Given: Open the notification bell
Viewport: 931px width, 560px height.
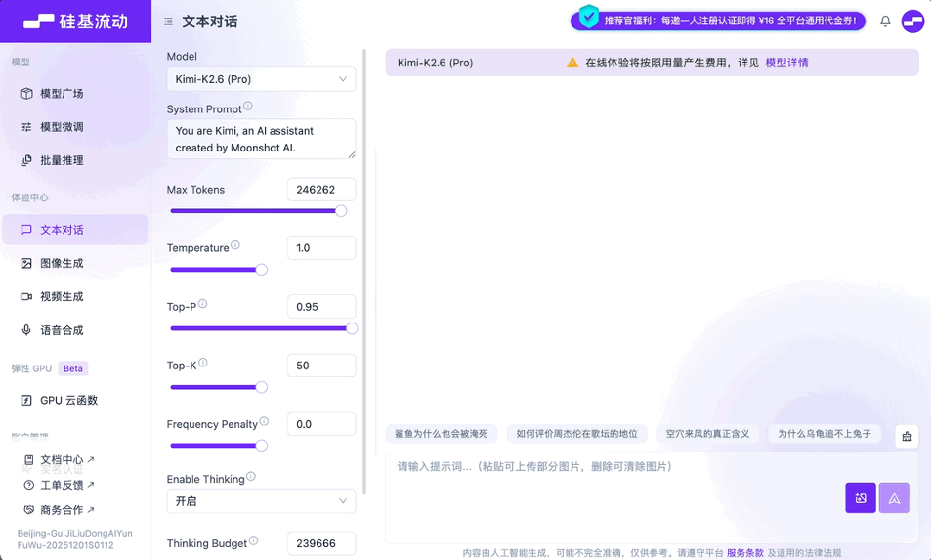Looking at the screenshot, I should (x=885, y=22).
